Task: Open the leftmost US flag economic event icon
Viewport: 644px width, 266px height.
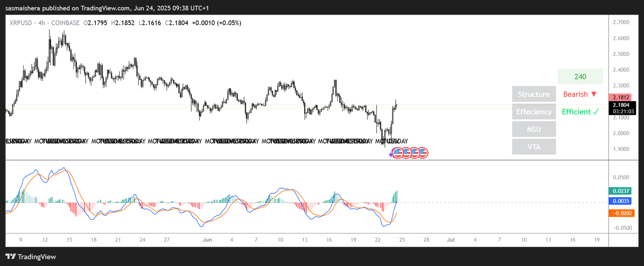Action: click(x=398, y=153)
